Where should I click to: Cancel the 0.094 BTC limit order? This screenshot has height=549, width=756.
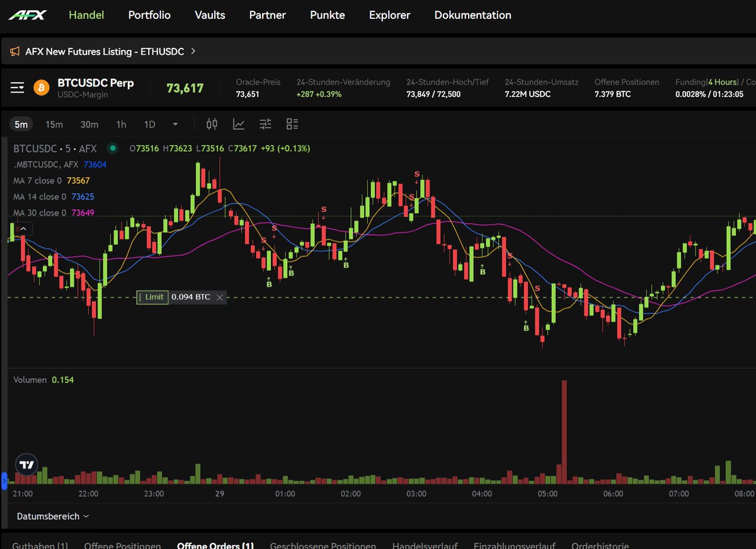(219, 297)
